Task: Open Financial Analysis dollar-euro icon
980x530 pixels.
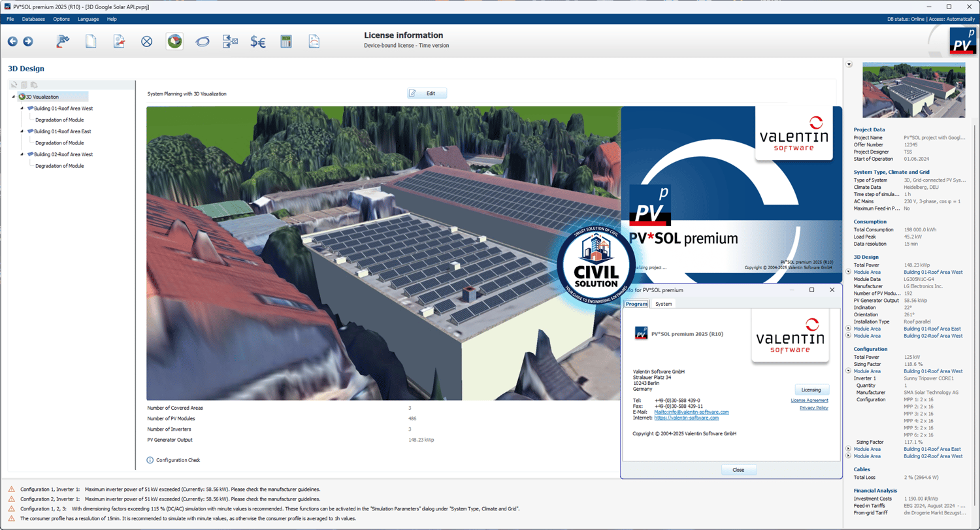Action: click(258, 42)
